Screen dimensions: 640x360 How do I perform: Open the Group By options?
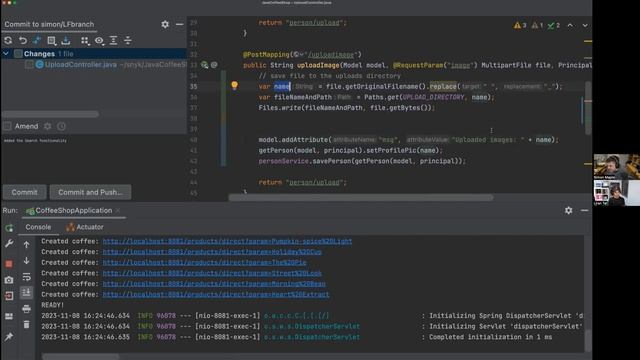tap(84, 40)
